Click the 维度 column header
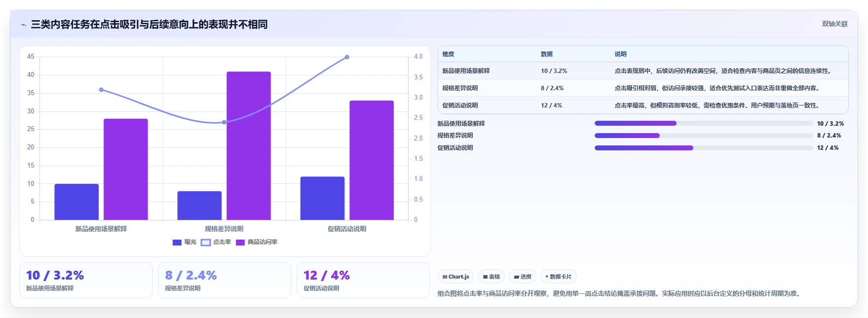Viewport: 868px width, 318px height. pyautogui.click(x=448, y=54)
